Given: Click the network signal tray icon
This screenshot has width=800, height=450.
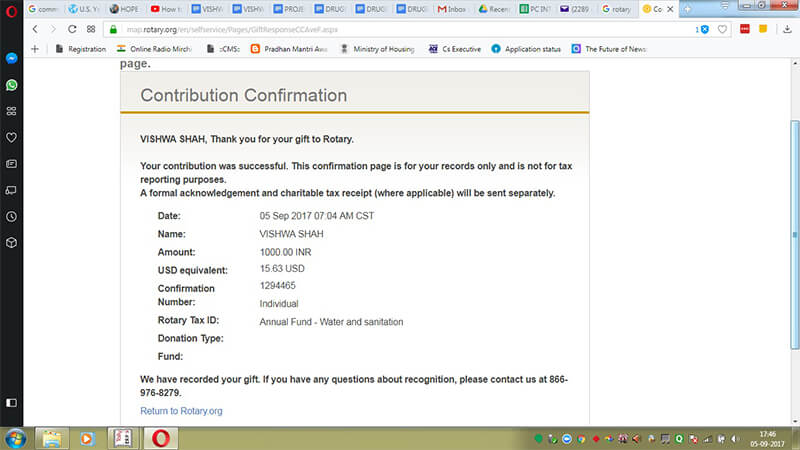Looking at the screenshot, I should click(x=708, y=439).
